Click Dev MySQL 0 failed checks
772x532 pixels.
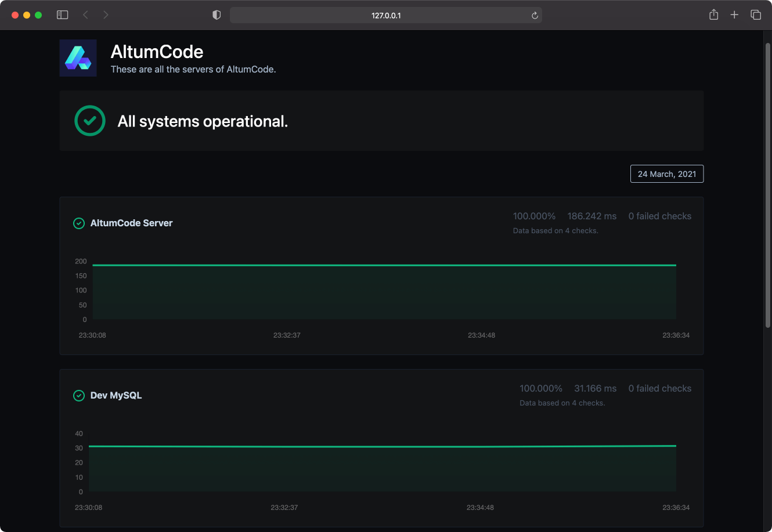click(x=660, y=388)
